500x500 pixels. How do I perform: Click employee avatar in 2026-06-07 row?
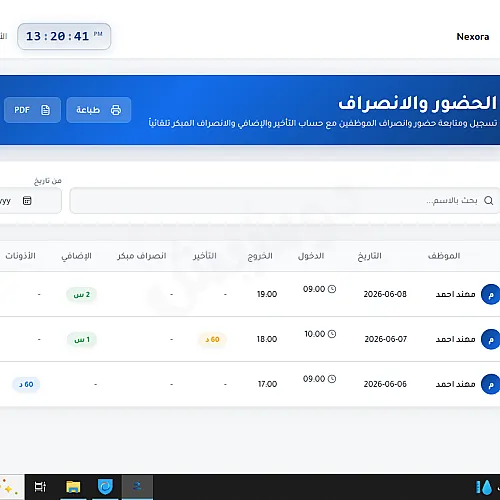(x=491, y=339)
